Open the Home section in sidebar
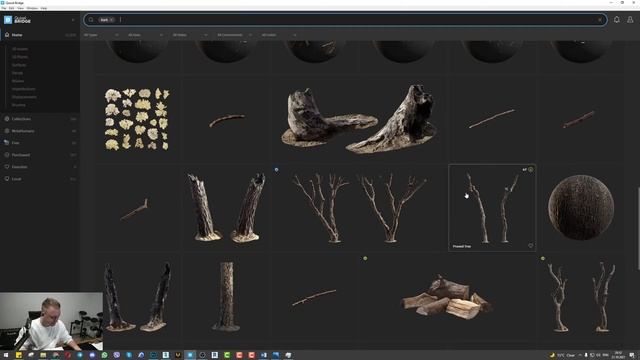Image resolution: width=640 pixels, height=360 pixels. click(x=40, y=35)
